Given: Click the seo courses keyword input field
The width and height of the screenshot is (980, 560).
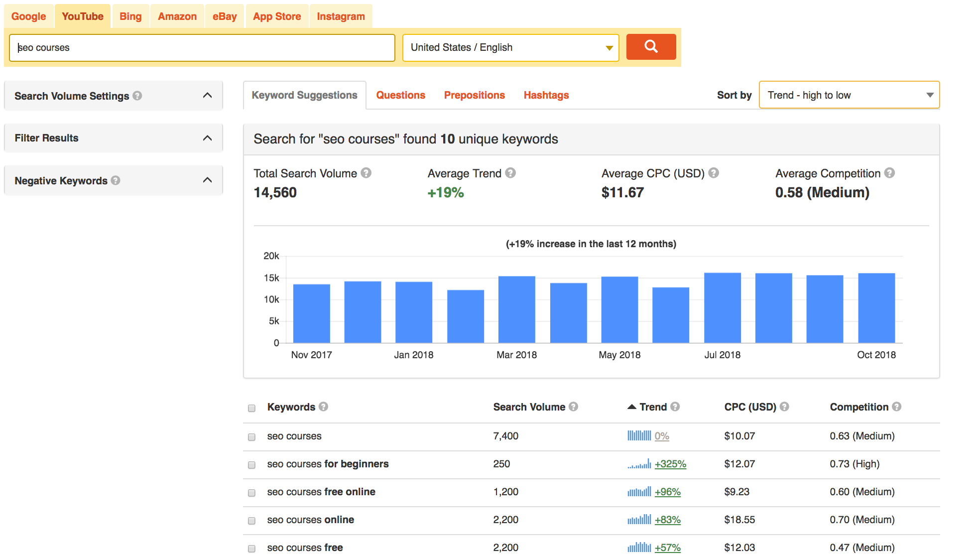Looking at the screenshot, I should point(202,48).
